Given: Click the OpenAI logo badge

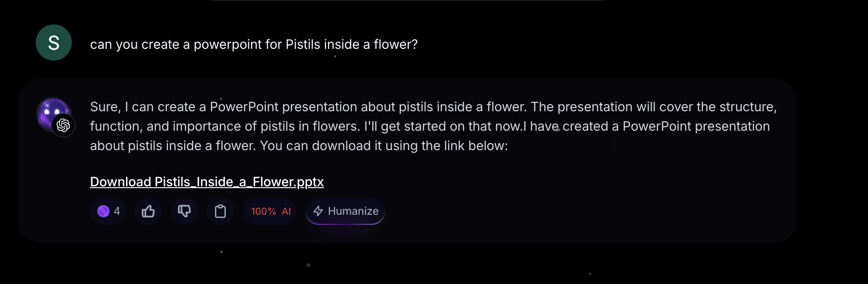Looking at the screenshot, I should pos(63,125).
